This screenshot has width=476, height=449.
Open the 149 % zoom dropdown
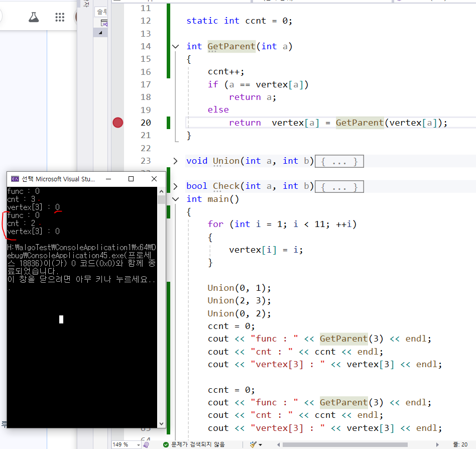click(x=139, y=445)
